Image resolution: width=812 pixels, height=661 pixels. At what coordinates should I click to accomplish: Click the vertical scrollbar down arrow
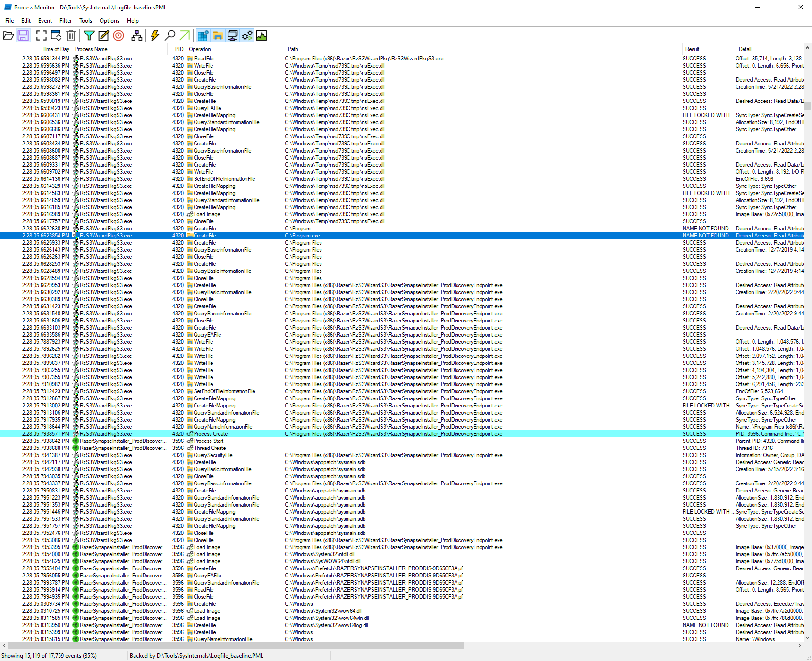tap(807, 638)
